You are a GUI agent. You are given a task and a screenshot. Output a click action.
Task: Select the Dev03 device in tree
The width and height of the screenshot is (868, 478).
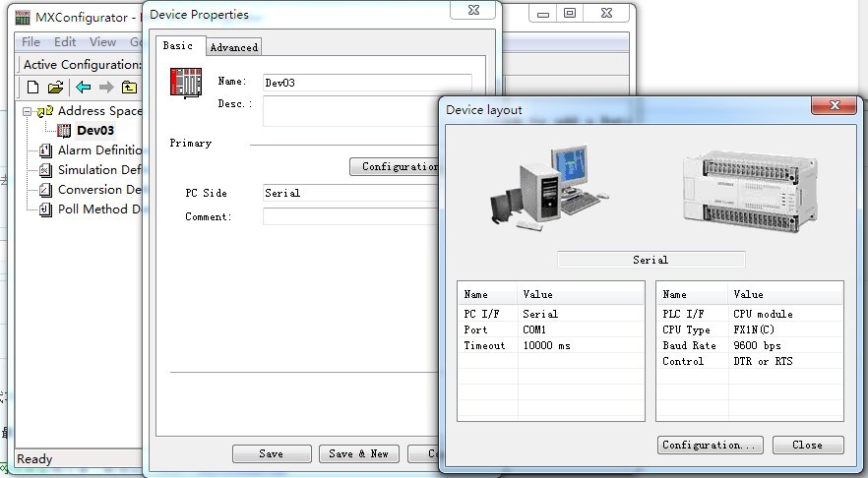tap(94, 130)
